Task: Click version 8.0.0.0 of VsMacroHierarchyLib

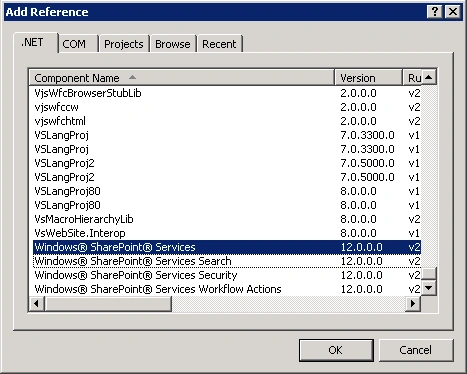Action: 358,219
